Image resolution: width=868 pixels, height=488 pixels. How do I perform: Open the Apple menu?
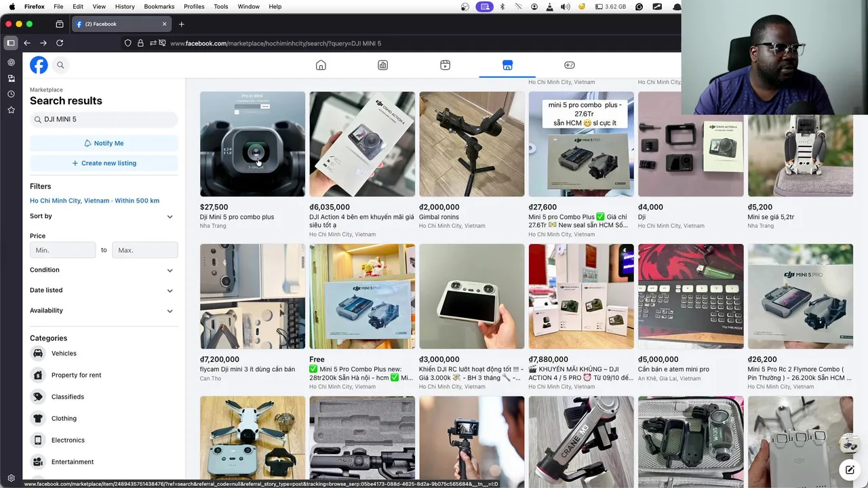(12, 6)
